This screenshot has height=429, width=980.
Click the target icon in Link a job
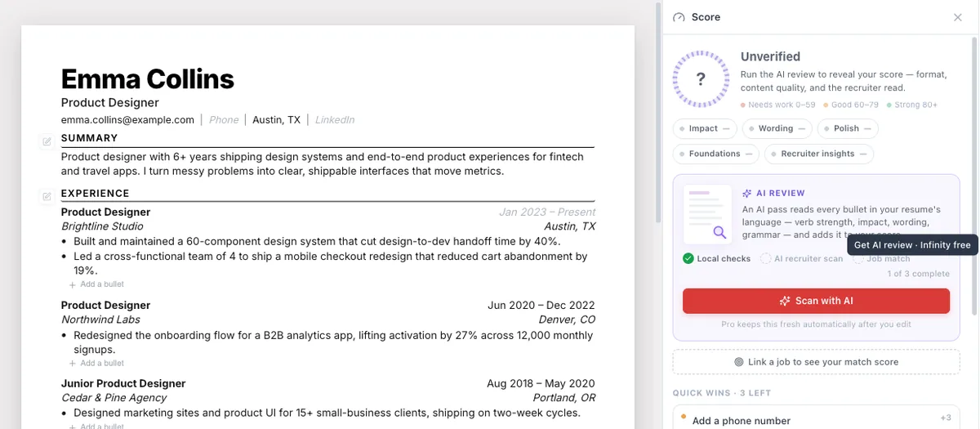[738, 362]
